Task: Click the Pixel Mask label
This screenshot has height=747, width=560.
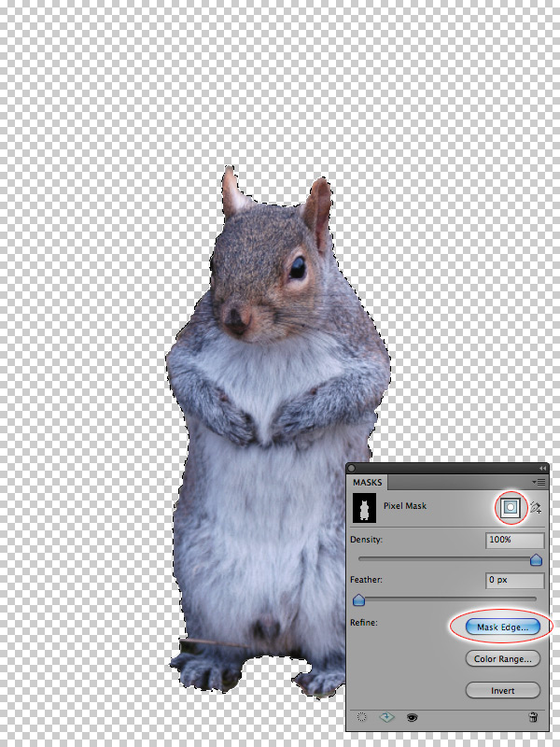Action: tap(405, 506)
